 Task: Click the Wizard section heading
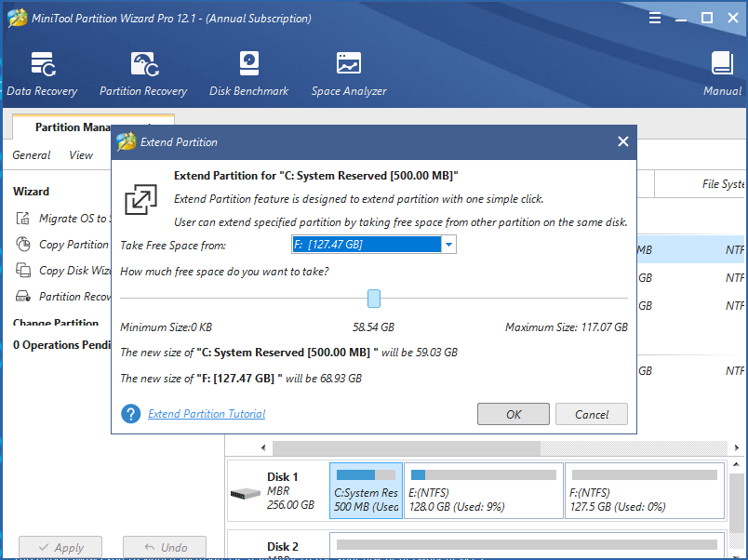click(31, 192)
